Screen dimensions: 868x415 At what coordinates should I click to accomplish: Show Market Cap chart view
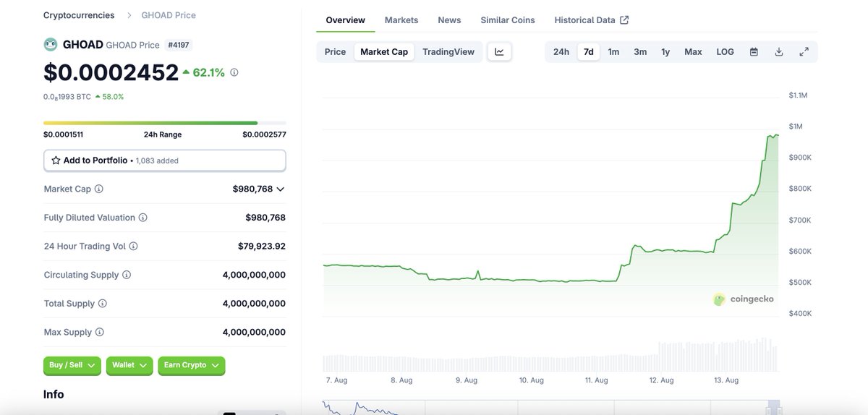tap(384, 52)
